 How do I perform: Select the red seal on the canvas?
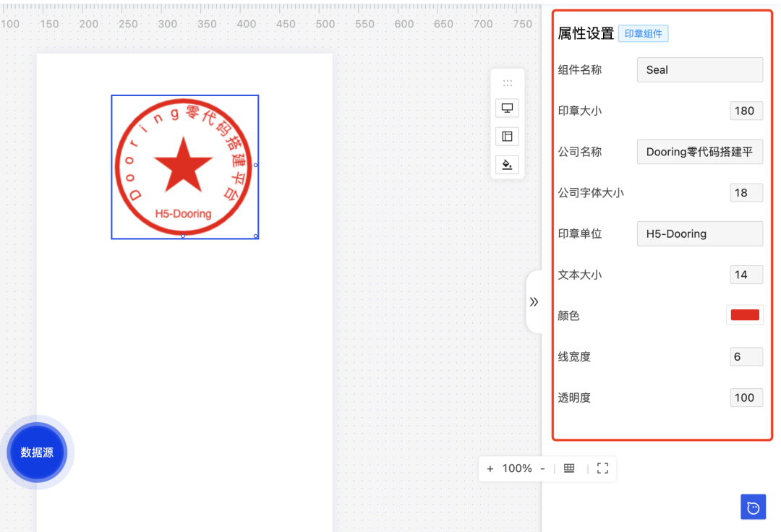184,166
